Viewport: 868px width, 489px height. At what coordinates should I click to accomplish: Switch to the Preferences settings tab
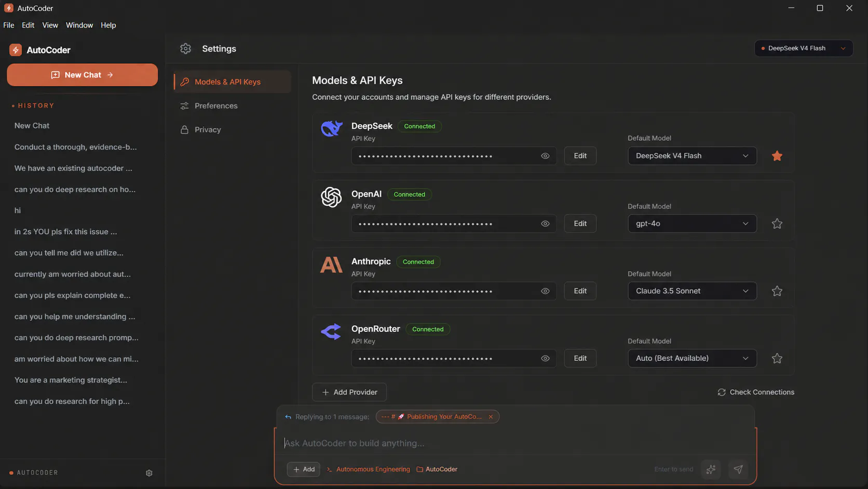(233, 105)
